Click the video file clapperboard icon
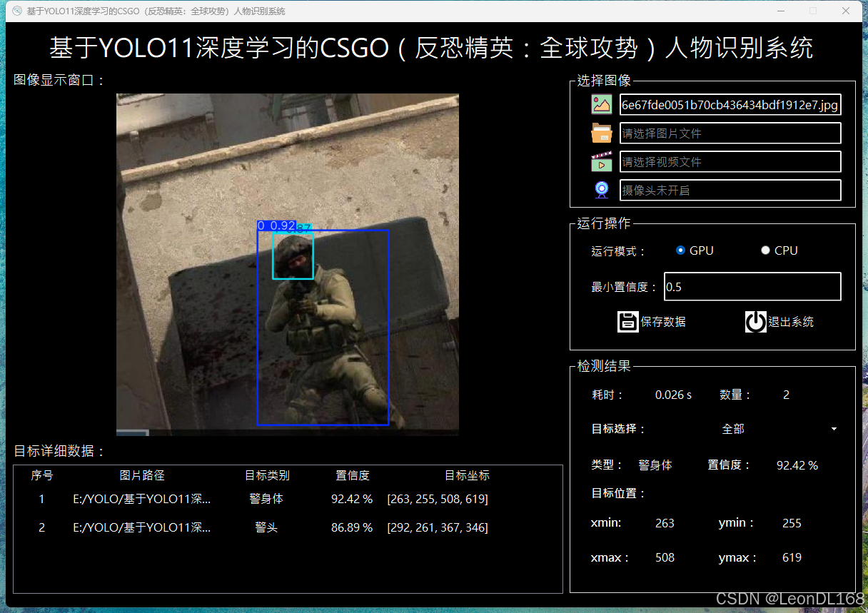 [x=602, y=162]
